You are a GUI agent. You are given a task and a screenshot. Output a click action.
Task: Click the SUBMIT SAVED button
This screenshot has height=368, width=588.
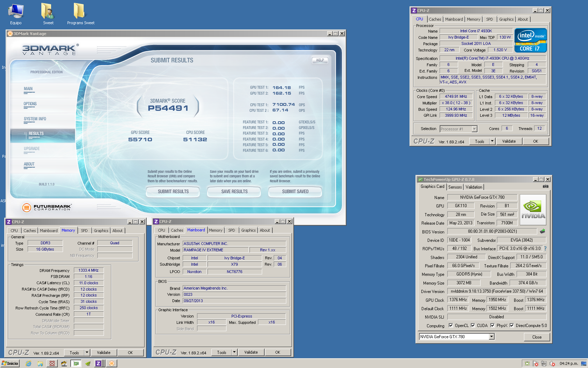(295, 191)
